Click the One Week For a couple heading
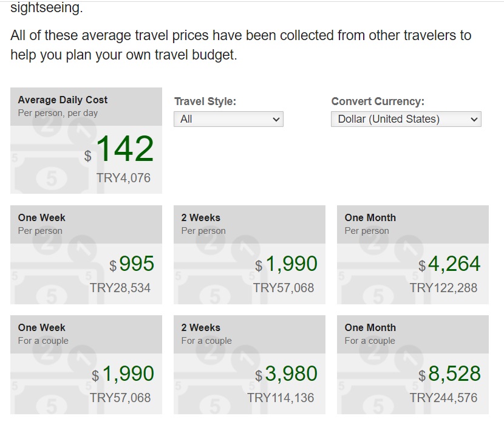This screenshot has width=504, height=427. 42,327
